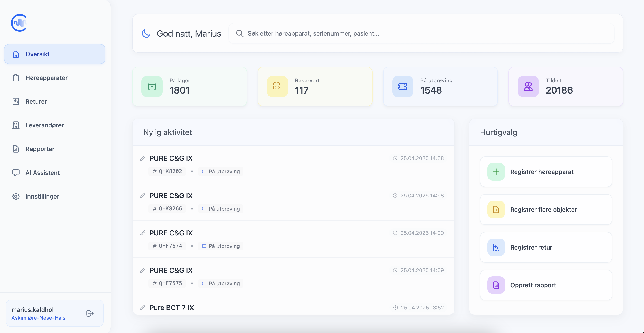Click the yellow Reservert grid icon
Image resolution: width=644 pixels, height=333 pixels.
click(277, 87)
